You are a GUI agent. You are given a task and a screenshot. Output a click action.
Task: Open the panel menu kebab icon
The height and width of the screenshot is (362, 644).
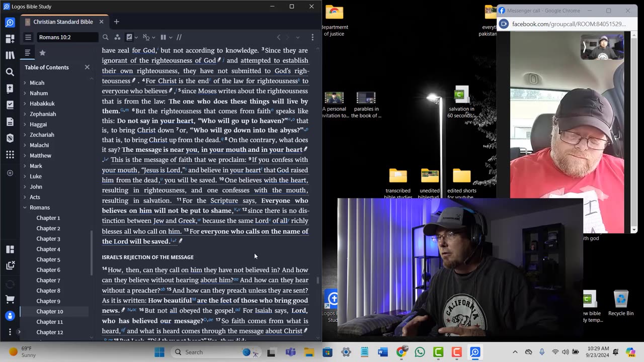[x=312, y=37]
